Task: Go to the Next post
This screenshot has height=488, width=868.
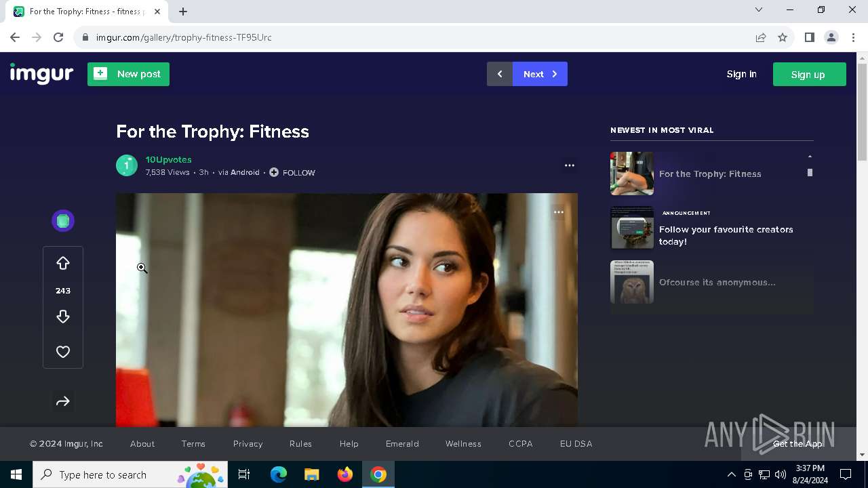Action: [x=540, y=74]
